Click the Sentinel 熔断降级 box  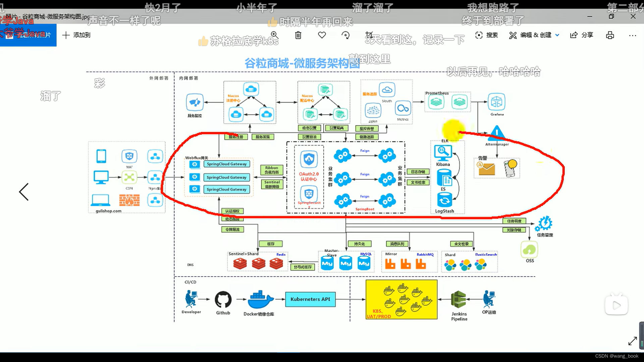(x=272, y=184)
